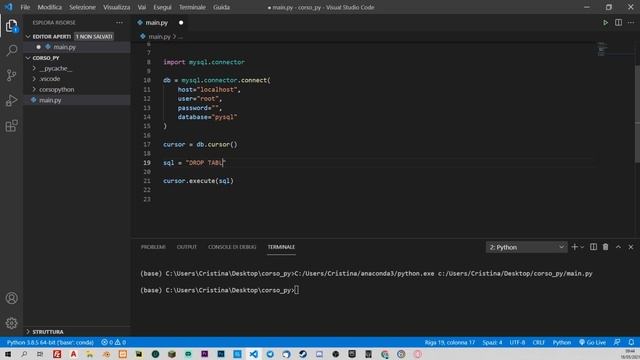Screen dimensions: 640x360
Task: Click 'Riga 19, colonna 17' in status bar
Action: click(449, 342)
